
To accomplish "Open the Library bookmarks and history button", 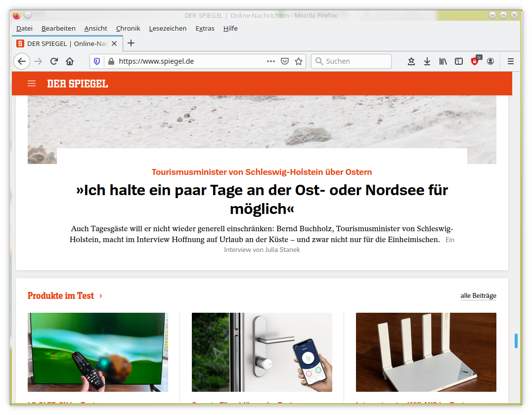I will 443,61.
